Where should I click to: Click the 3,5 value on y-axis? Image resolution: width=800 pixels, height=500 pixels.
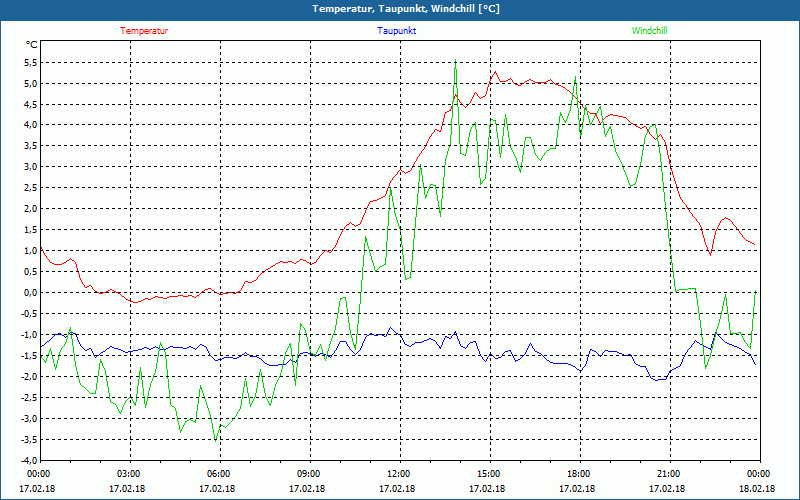(x=31, y=146)
